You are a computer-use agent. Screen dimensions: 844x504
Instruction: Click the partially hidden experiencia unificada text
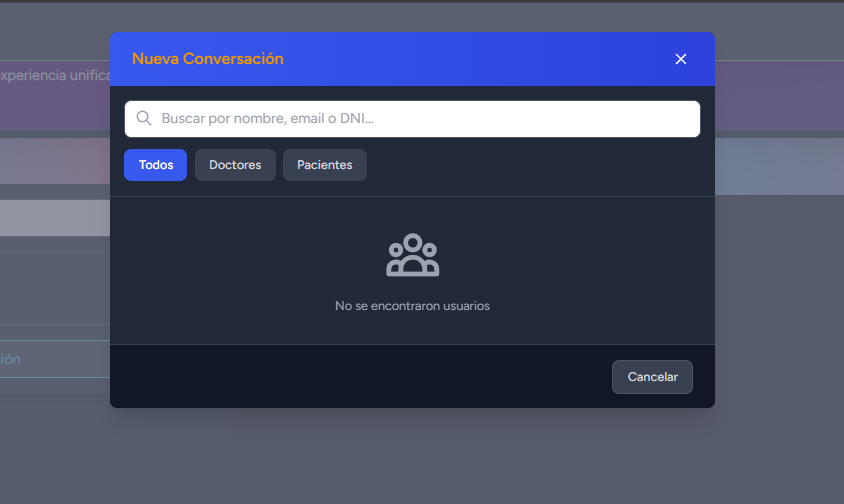[55, 75]
